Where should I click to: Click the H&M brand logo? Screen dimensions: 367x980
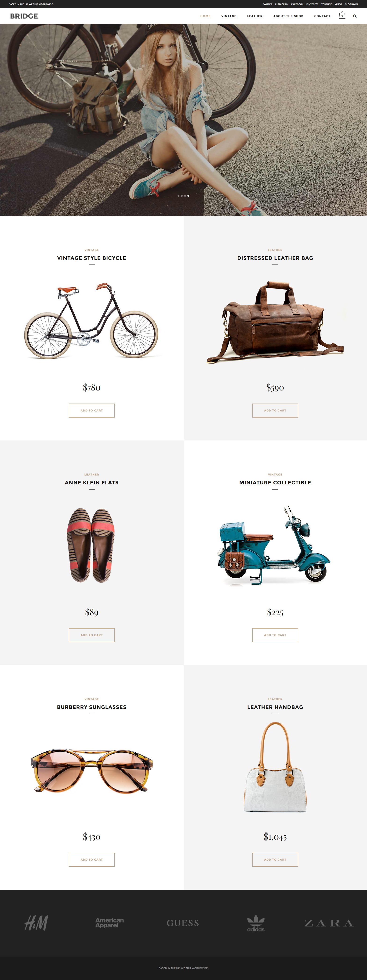(36, 923)
